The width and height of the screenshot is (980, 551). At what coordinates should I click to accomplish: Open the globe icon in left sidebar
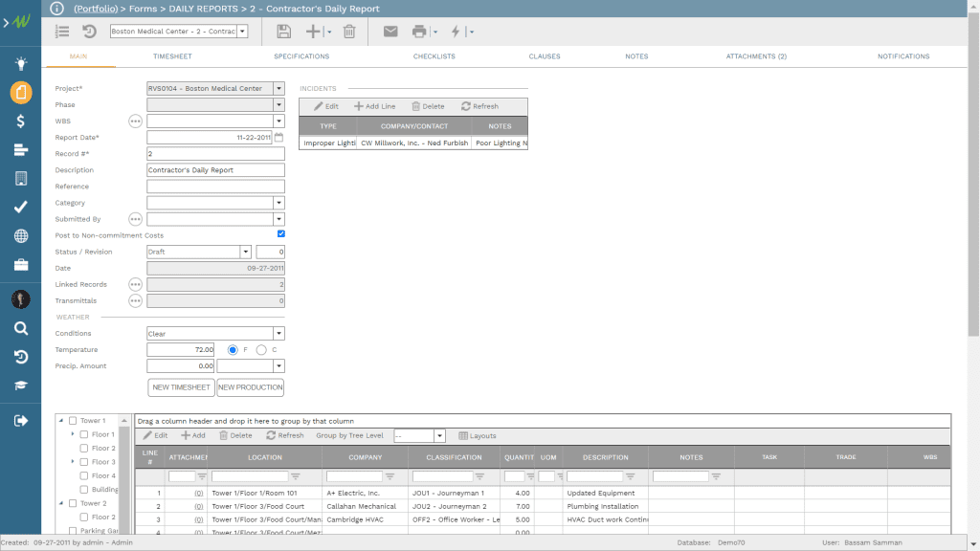coord(20,235)
